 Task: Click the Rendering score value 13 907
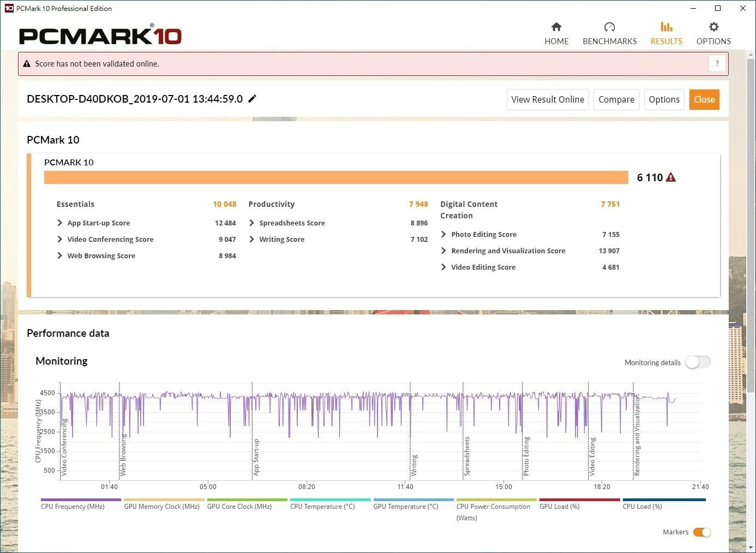[x=609, y=251]
